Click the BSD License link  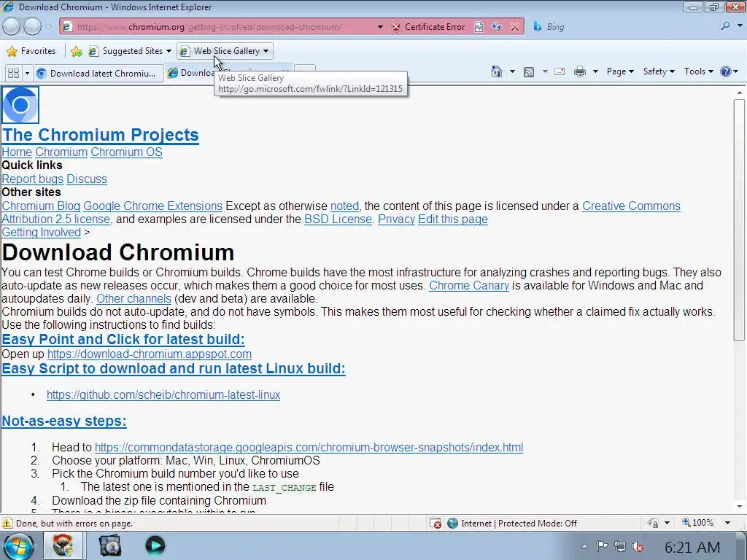[338, 219]
